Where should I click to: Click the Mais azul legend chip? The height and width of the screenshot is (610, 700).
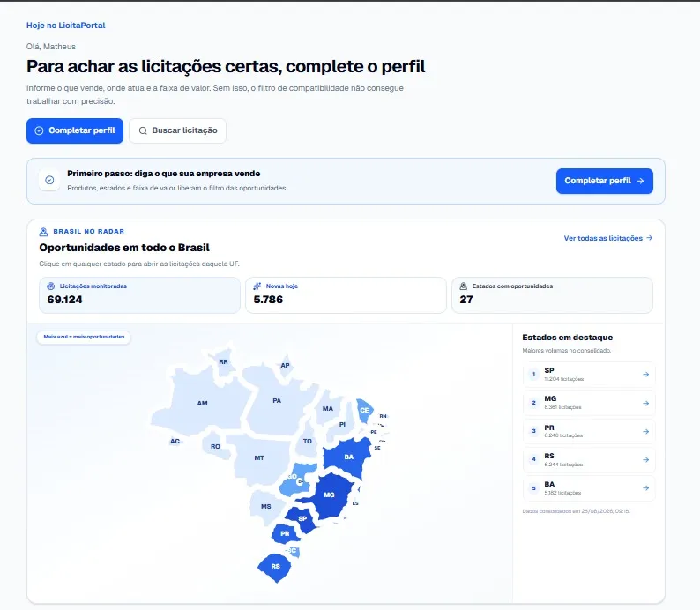(x=84, y=337)
